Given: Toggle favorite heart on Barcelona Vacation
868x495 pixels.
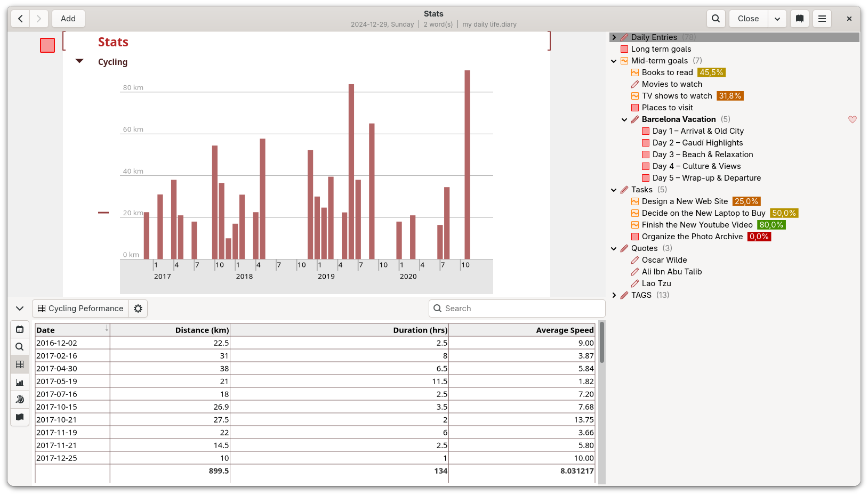Looking at the screenshot, I should (853, 119).
